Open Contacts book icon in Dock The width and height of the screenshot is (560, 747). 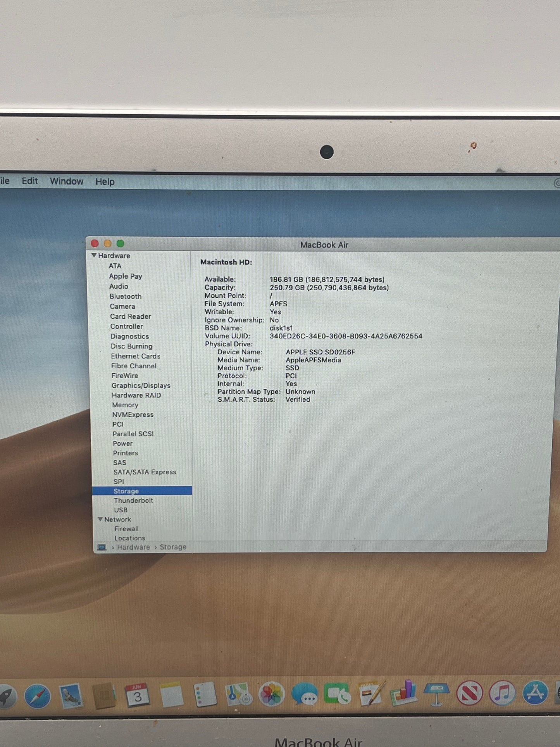[x=104, y=695]
